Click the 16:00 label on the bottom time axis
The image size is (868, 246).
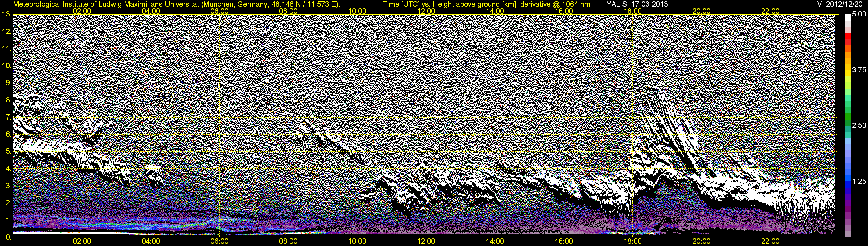[x=564, y=241]
